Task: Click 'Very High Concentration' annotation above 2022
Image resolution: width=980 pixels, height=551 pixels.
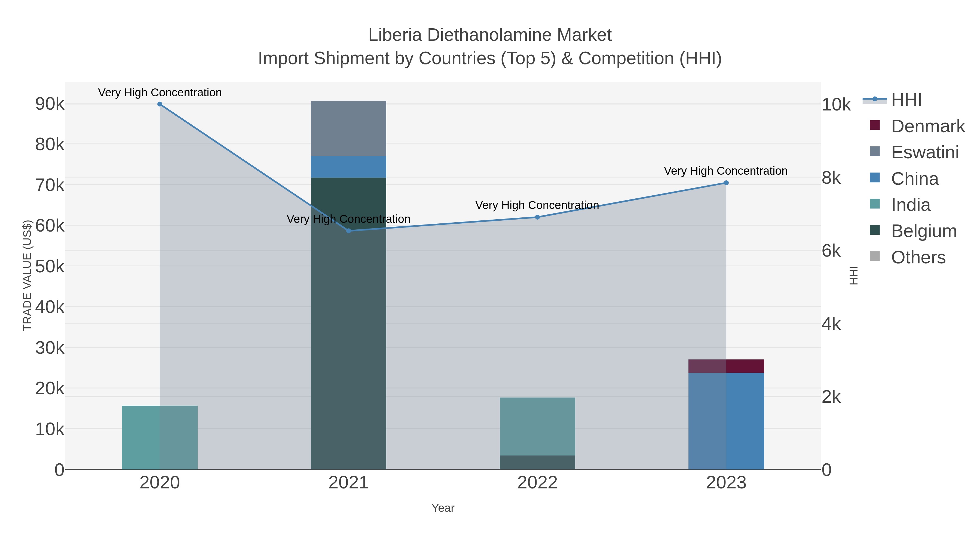Action: coord(537,205)
